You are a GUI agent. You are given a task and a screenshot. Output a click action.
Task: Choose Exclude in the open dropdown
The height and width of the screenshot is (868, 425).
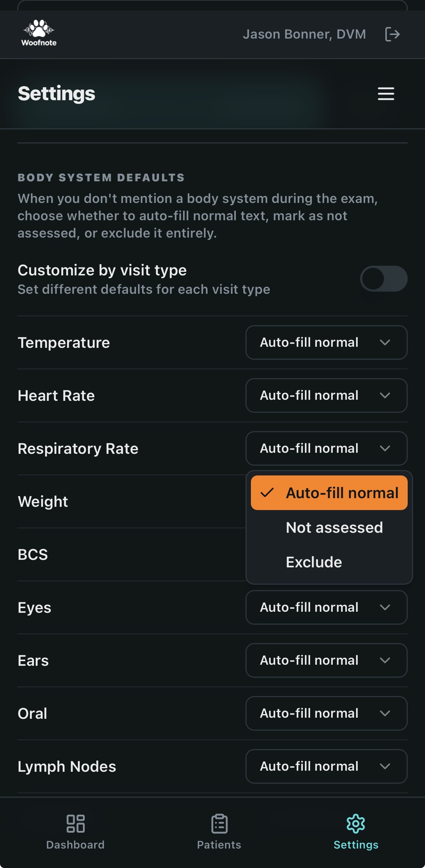coord(313,562)
